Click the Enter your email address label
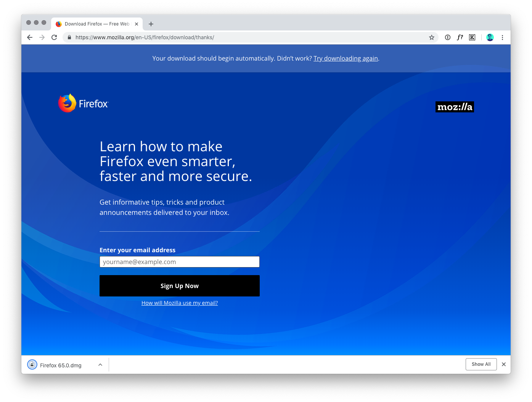The image size is (532, 402). [x=138, y=250]
